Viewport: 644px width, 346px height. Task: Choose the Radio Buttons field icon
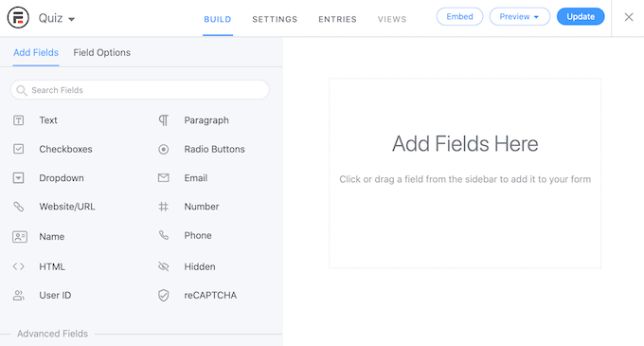[x=164, y=149]
